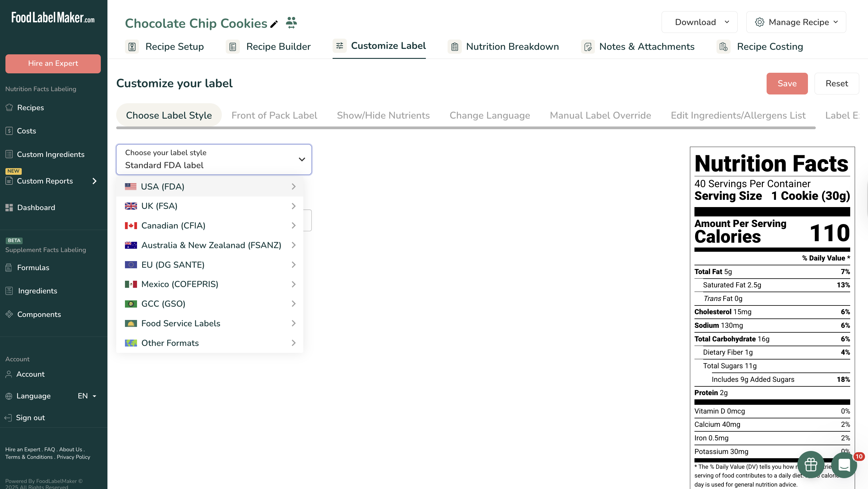Screen dimensions: 868x489
Task: Collapse the Choose your label style dropdown
Action: (302, 159)
